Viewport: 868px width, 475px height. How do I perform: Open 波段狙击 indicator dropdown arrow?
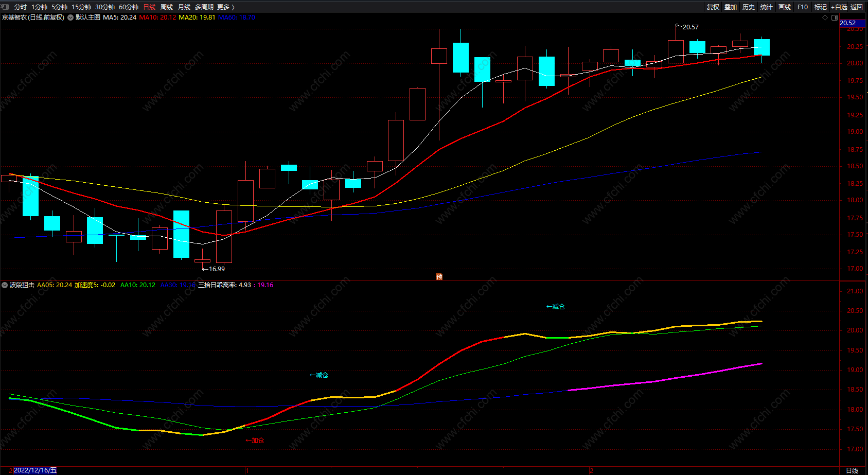5,285
